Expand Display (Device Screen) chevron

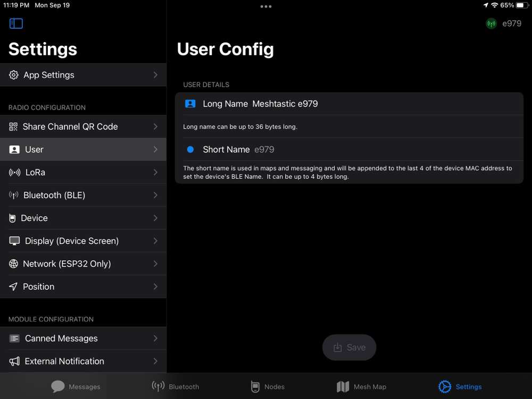click(x=155, y=241)
